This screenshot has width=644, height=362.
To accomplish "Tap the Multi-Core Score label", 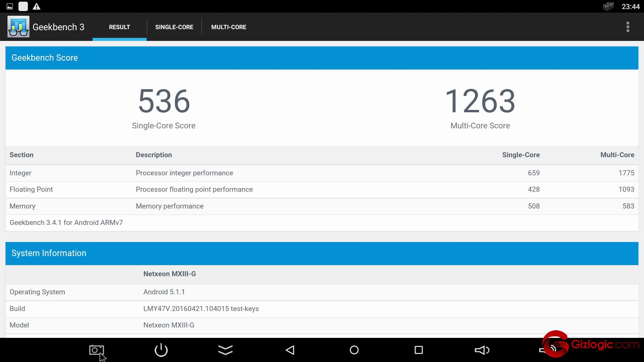I will (x=480, y=126).
